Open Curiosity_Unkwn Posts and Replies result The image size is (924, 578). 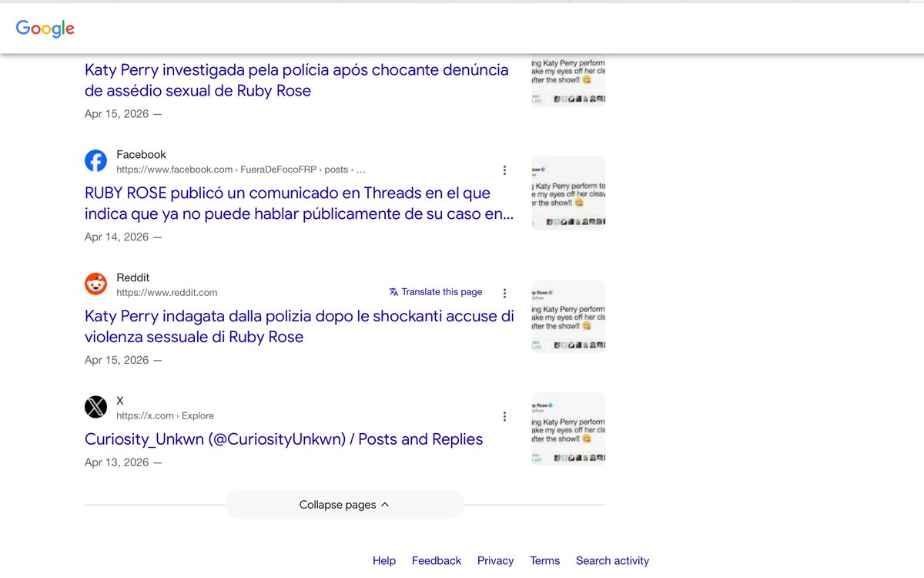pos(283,439)
